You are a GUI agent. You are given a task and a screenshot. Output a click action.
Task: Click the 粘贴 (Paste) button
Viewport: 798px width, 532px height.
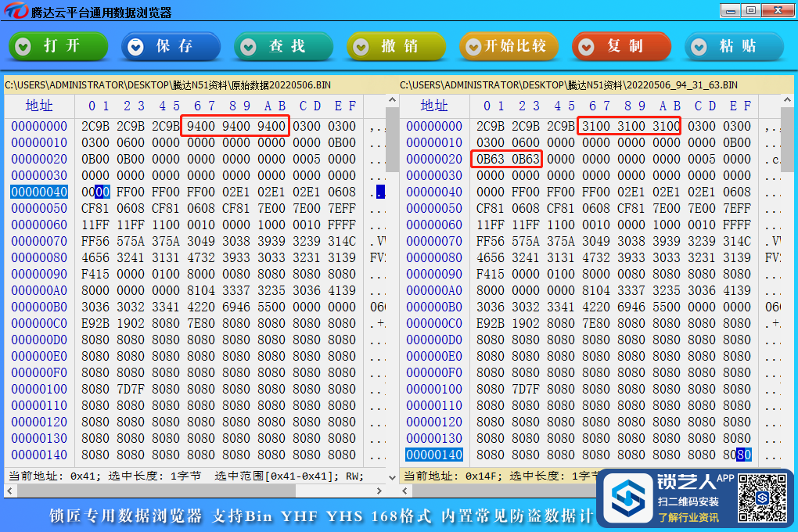coord(735,46)
